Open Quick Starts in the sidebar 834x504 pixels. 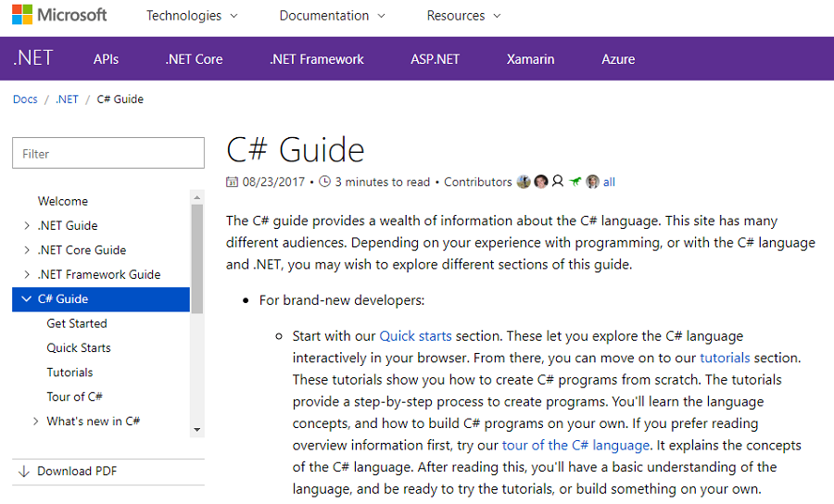[x=79, y=348]
